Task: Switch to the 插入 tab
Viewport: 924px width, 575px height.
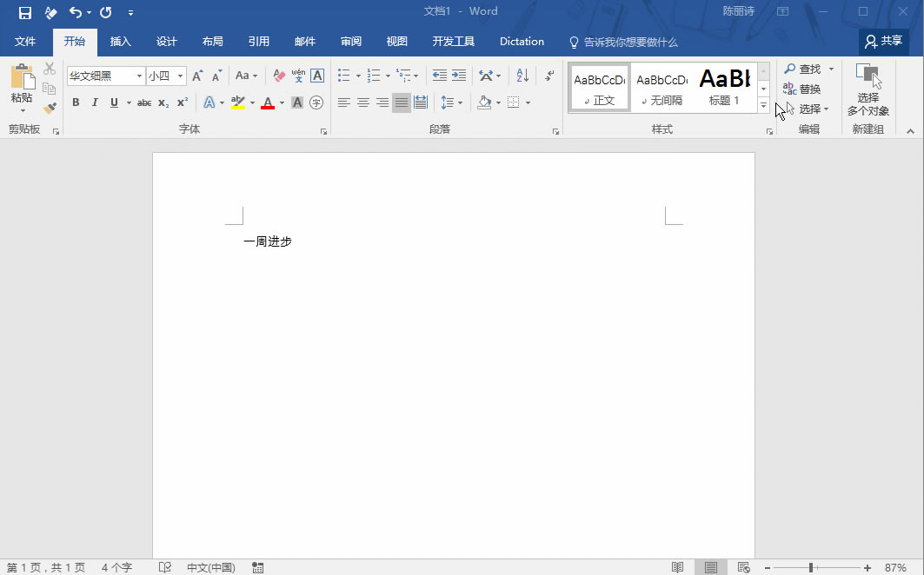Action: coord(120,41)
